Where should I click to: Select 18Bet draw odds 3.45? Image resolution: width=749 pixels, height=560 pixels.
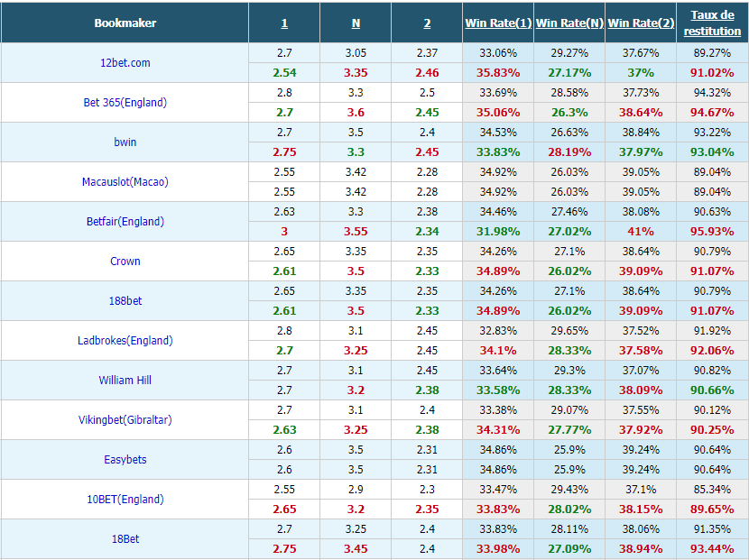(x=356, y=548)
